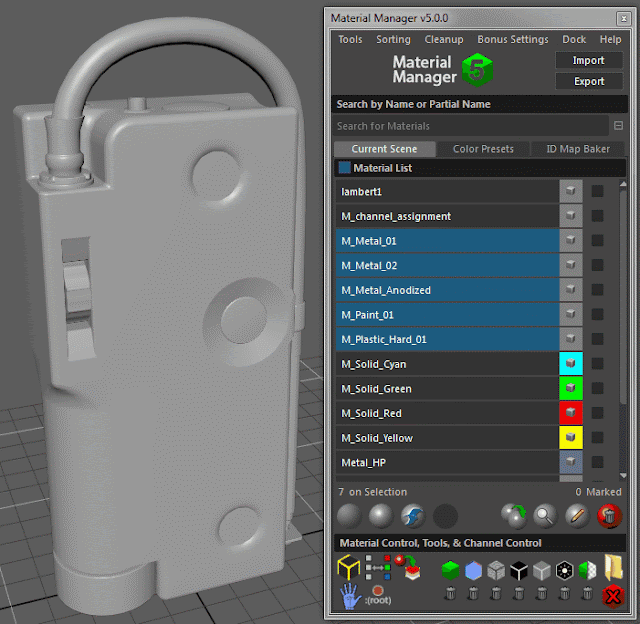Mark the Metal_HP checkbox
The image size is (640, 624).
tap(598, 462)
